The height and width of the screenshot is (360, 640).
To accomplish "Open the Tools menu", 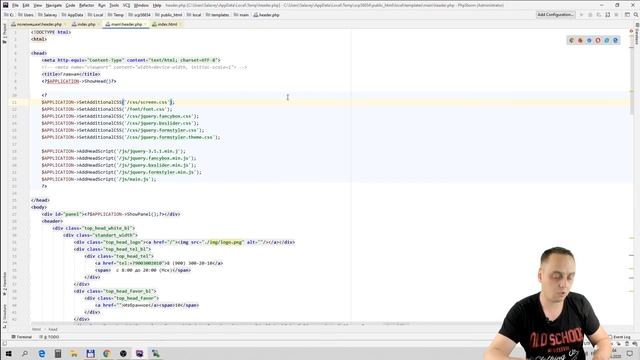I will click(x=114, y=5).
